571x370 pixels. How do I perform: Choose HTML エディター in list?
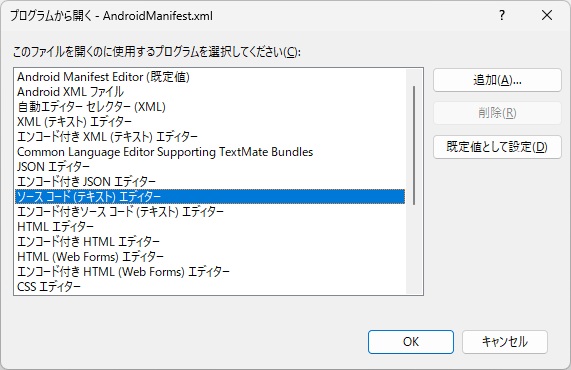[210, 227]
